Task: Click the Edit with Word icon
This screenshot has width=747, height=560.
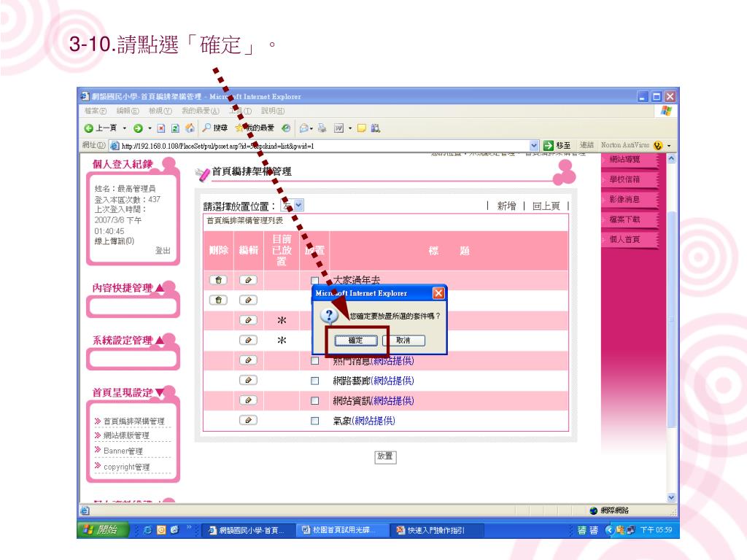Action: coord(338,128)
